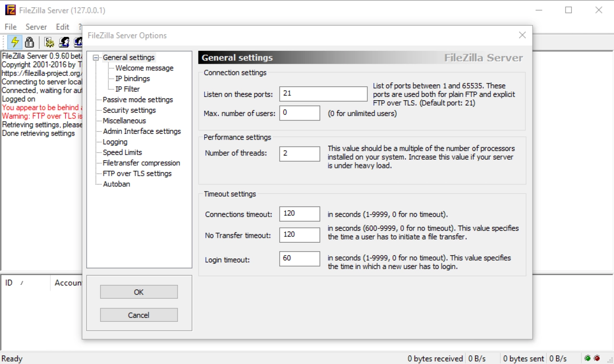
Task: Click the '(0 for unlimited users)' hint text
Action: [x=362, y=114]
